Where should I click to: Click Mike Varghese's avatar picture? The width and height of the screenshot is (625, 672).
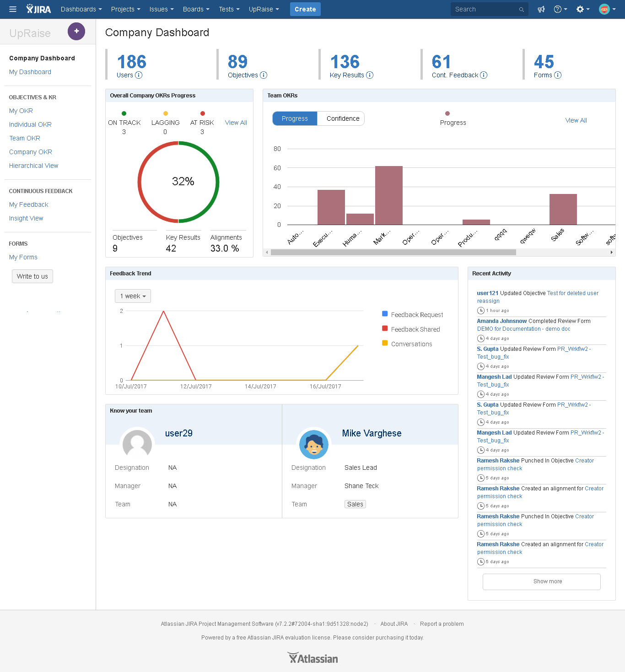click(314, 444)
